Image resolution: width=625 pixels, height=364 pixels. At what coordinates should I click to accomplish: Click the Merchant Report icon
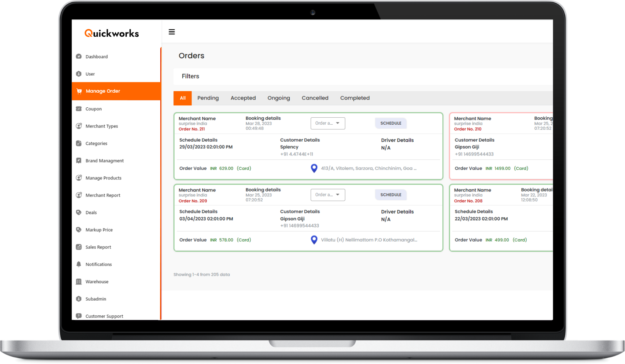[79, 195]
